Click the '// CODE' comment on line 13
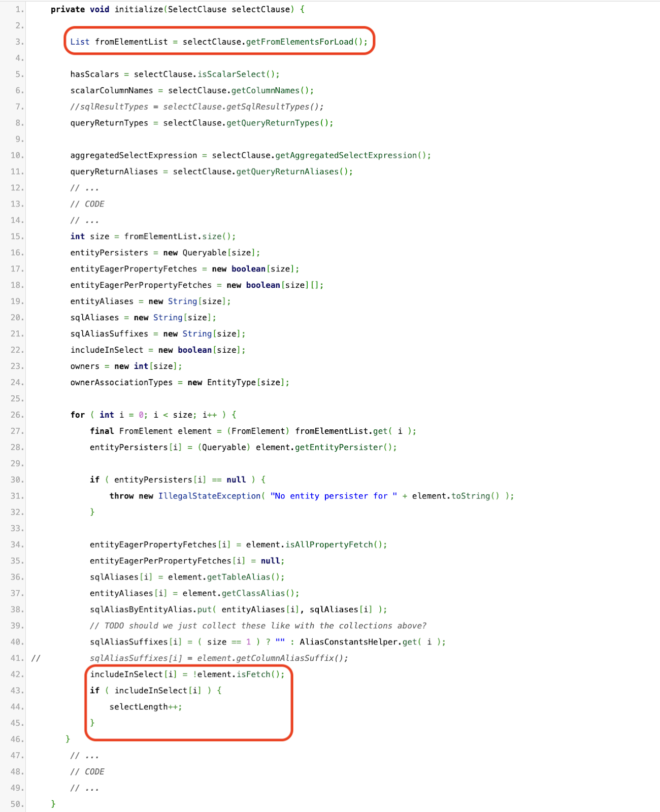660x812 pixels. [87, 204]
